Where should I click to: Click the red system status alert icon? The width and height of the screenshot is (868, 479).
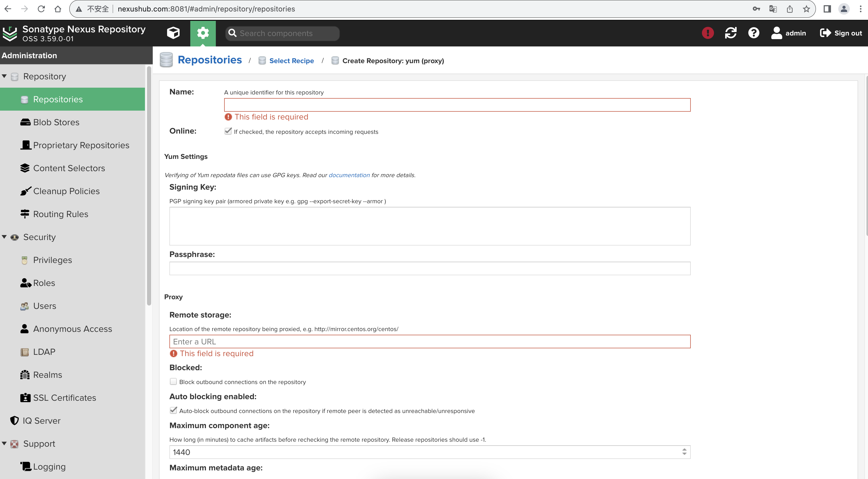(x=708, y=33)
